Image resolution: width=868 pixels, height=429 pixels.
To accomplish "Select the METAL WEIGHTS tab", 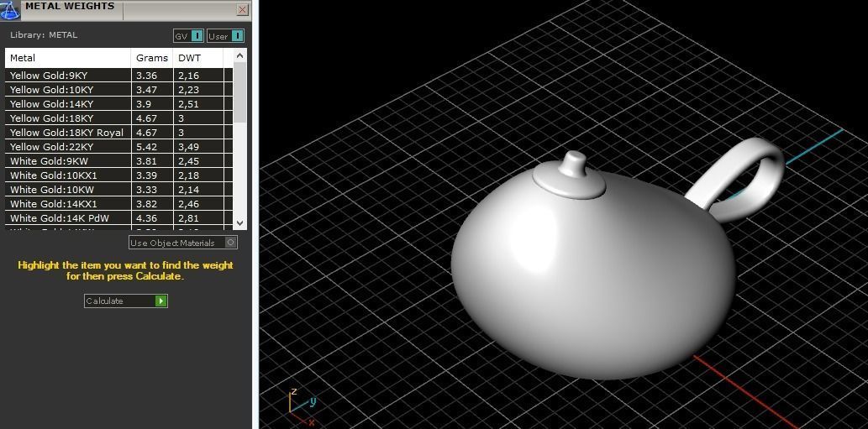I will 70,7.
